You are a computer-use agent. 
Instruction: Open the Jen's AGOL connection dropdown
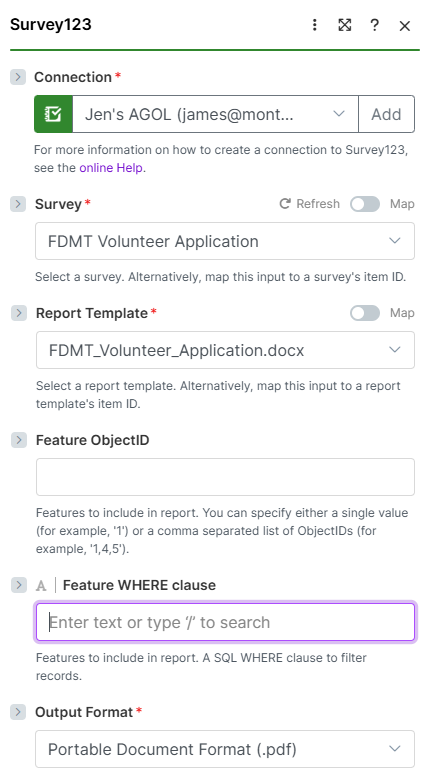215,114
